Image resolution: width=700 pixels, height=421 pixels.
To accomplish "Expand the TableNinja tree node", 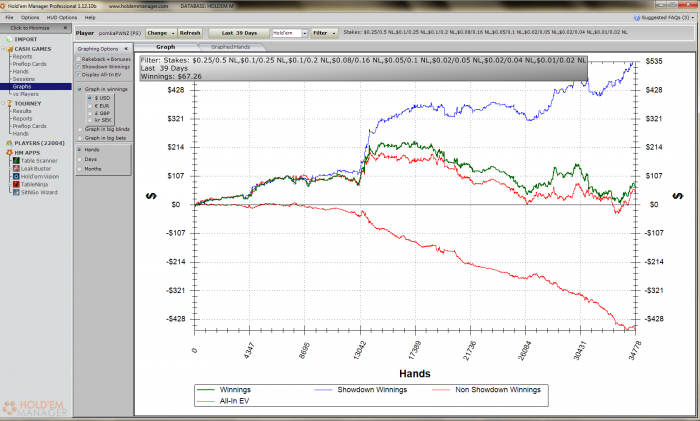I will click(10, 184).
